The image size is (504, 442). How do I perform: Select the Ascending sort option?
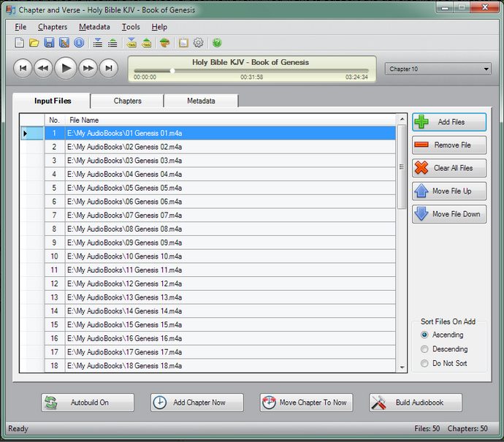[x=424, y=335]
